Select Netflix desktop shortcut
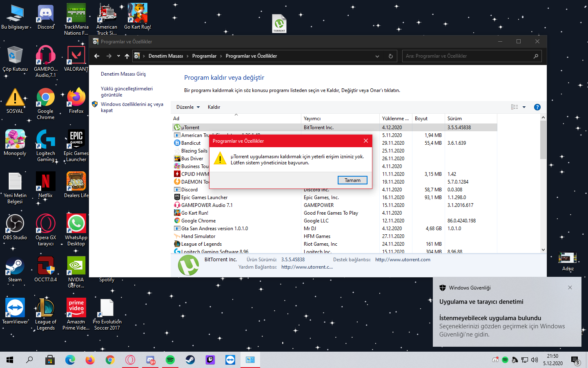This screenshot has height=368, width=588. 46,185
